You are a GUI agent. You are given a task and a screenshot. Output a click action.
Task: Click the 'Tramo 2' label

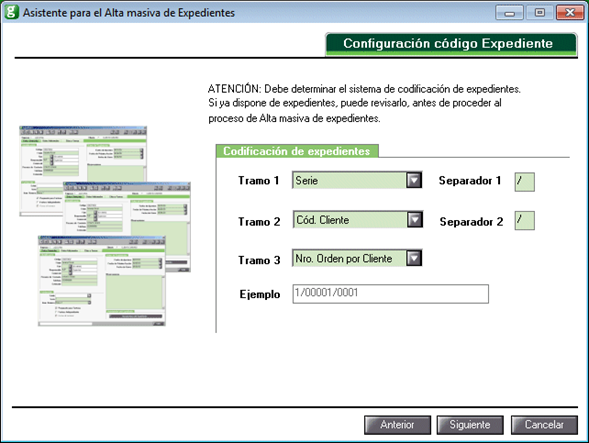coord(259,222)
